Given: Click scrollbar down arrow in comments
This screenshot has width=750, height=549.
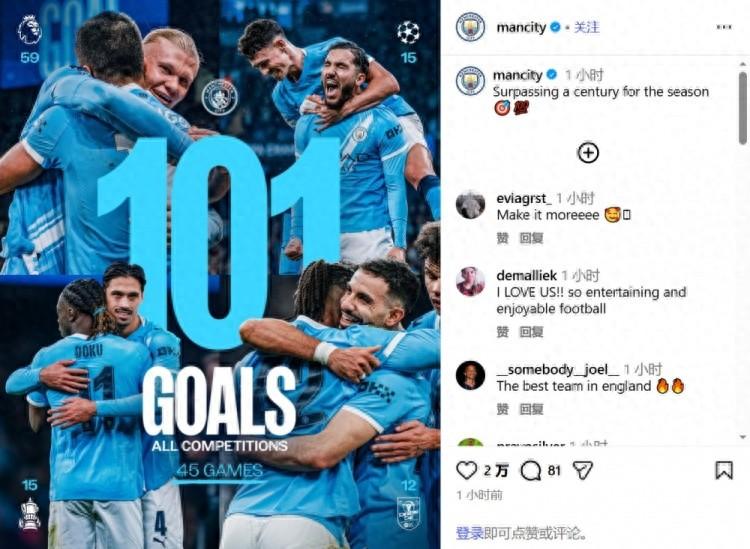Looking at the screenshot, I should click(742, 437).
